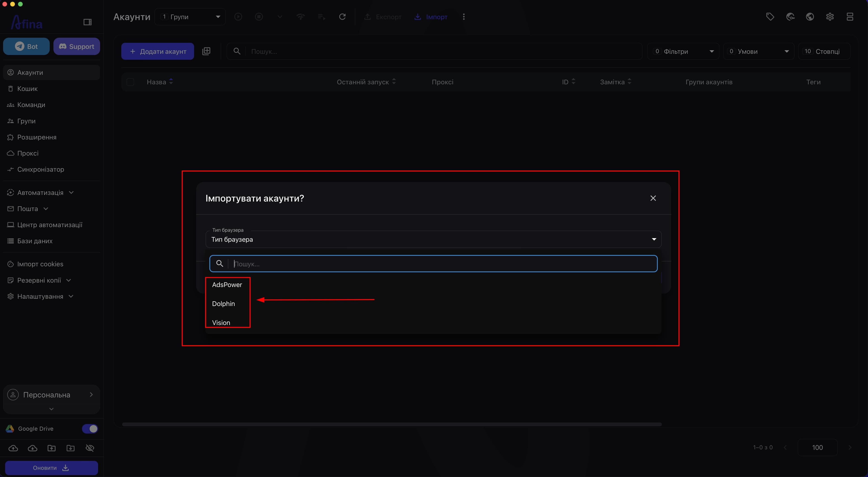Open the Telegram Bot button
Image resolution: width=868 pixels, height=477 pixels.
point(26,47)
